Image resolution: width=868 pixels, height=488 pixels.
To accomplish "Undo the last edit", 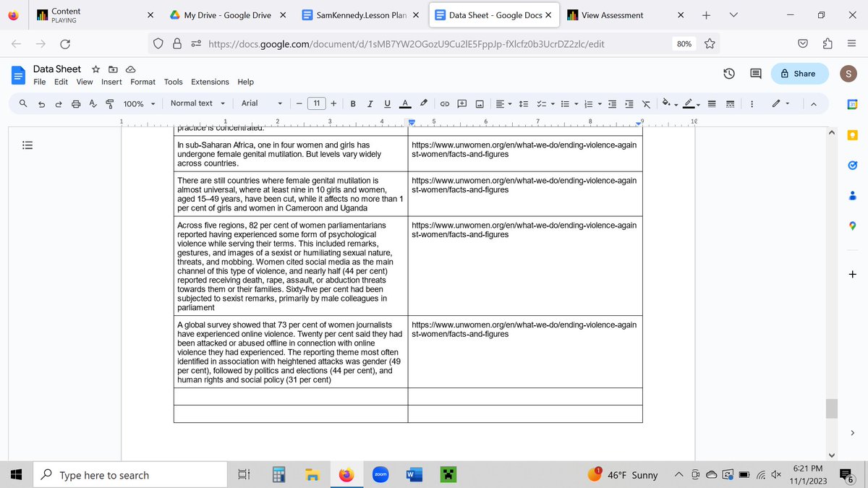I will tap(41, 103).
